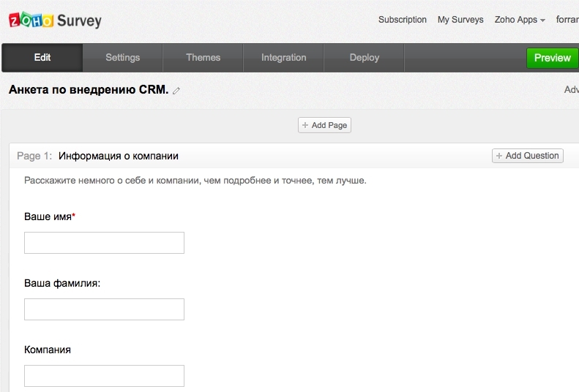Open the Zoho Apps dropdown
This screenshot has width=579, height=392.
click(x=520, y=20)
